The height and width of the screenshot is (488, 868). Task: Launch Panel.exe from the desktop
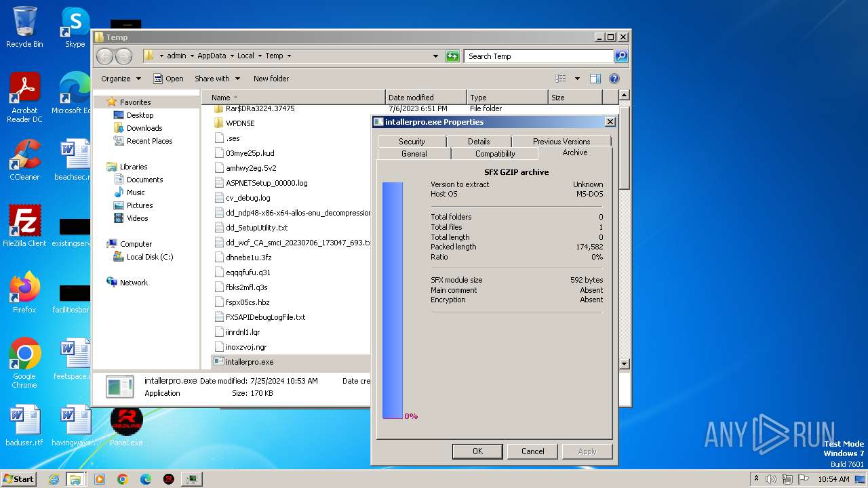[x=126, y=425]
